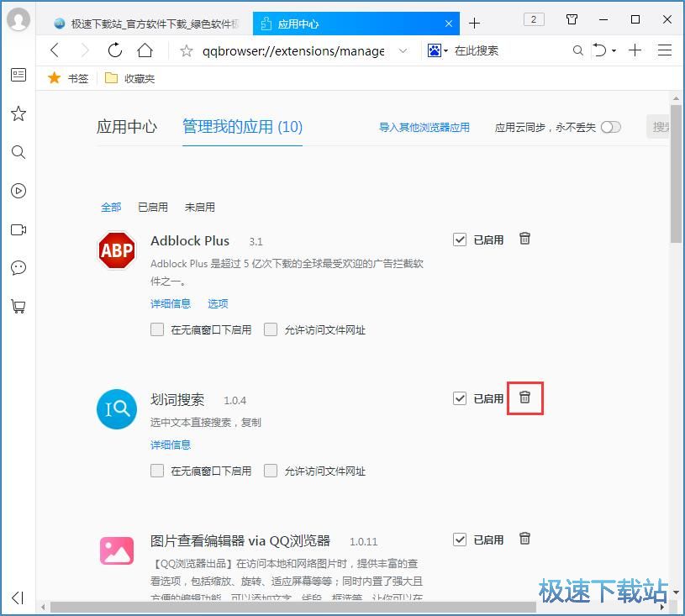Open the 书签 bookmarks bar item
Screen dimensions: 685x616
coord(68,78)
